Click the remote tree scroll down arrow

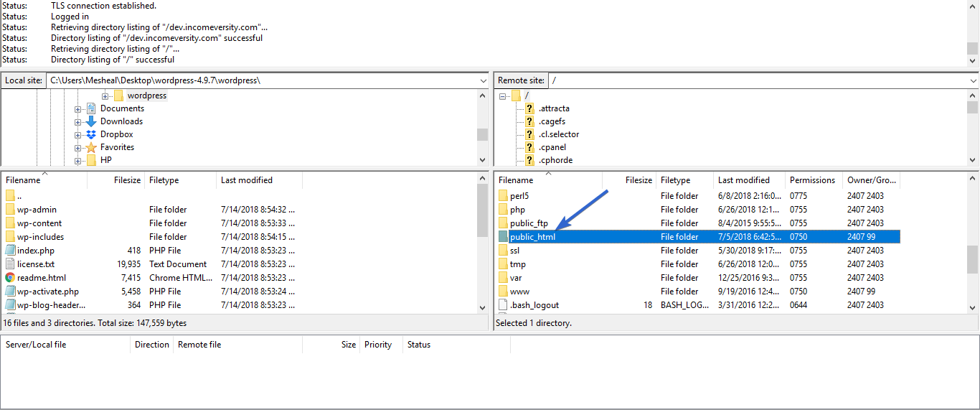pos(972,160)
